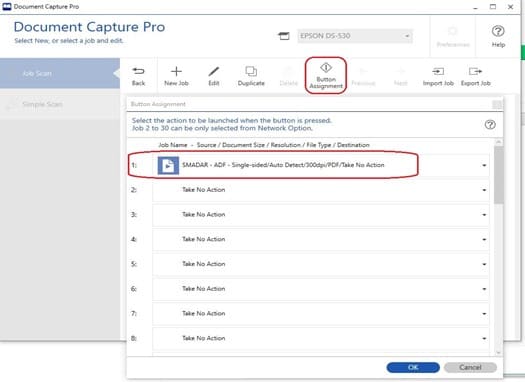Open Button Assignment

coord(326,76)
